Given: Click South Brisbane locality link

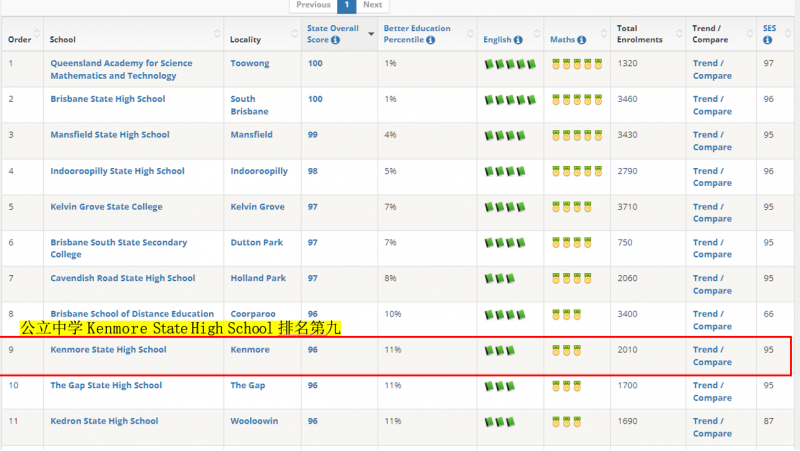Looking at the screenshot, I should click(249, 105).
